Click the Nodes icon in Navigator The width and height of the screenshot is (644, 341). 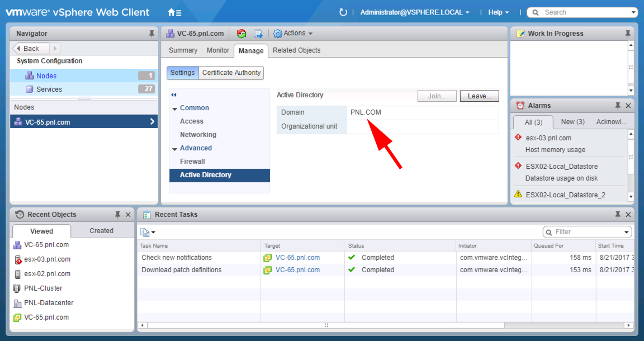click(x=29, y=75)
